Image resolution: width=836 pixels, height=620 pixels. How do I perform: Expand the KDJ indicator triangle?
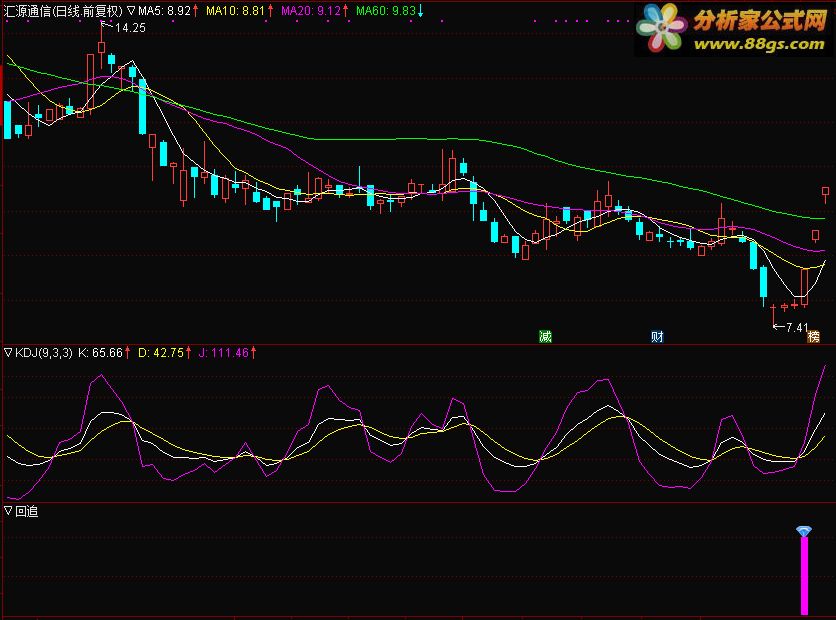8,352
